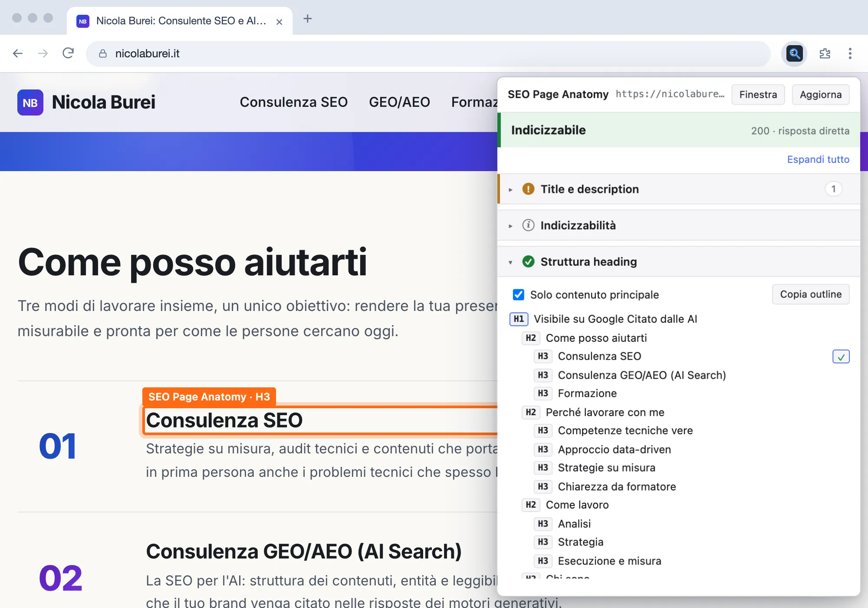This screenshot has width=868, height=608.
Task: Click the Espandi tutto link
Action: [x=818, y=159]
